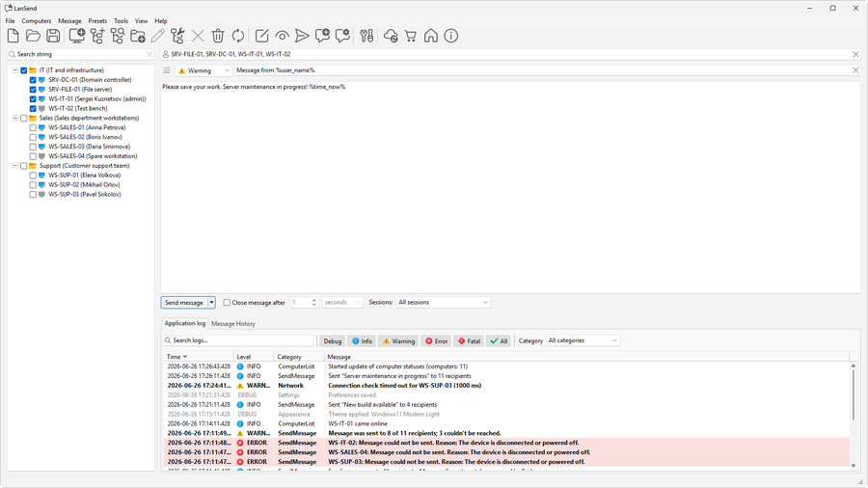Collapse the Support group tree node
Screen dimensions: 868x488
pyautogui.click(x=15, y=166)
